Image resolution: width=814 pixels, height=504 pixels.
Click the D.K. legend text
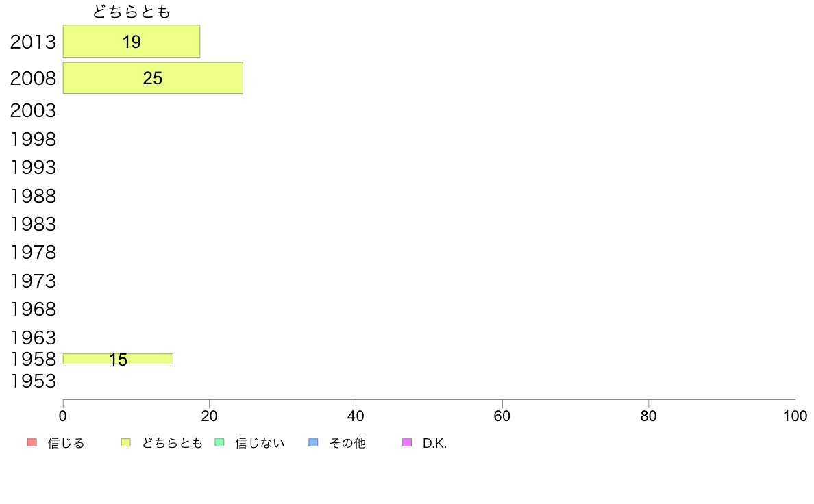[x=434, y=443]
